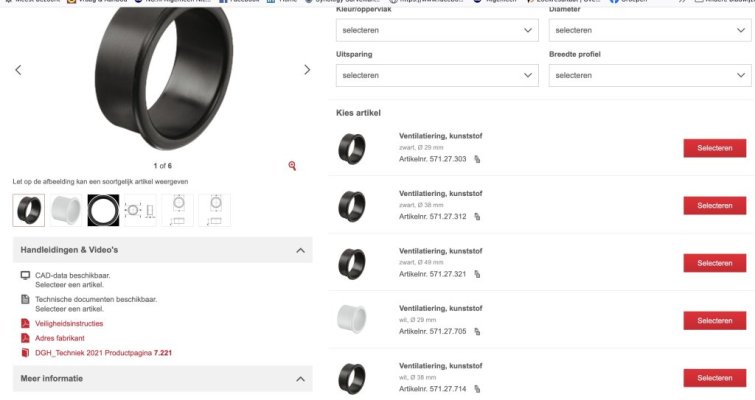Screen dimensions: 755x400
Task: Go to next product image arrow
Action: [x=307, y=70]
